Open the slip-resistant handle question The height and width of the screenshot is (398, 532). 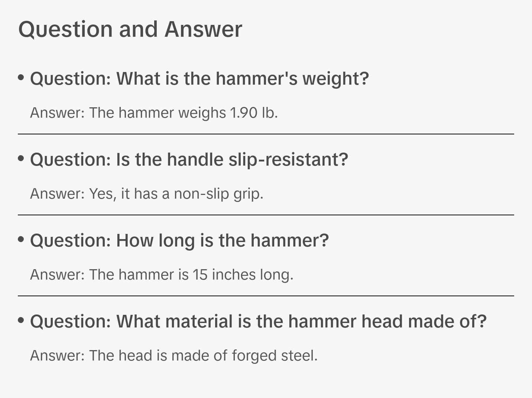point(189,160)
